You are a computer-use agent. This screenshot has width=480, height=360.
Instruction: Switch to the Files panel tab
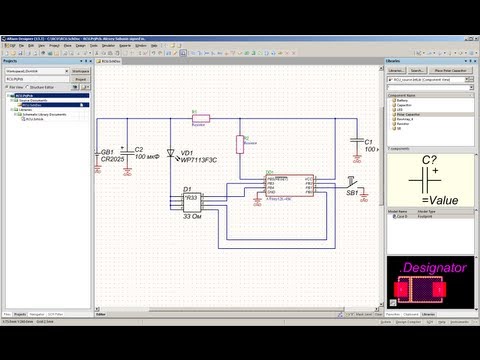click(x=7, y=314)
